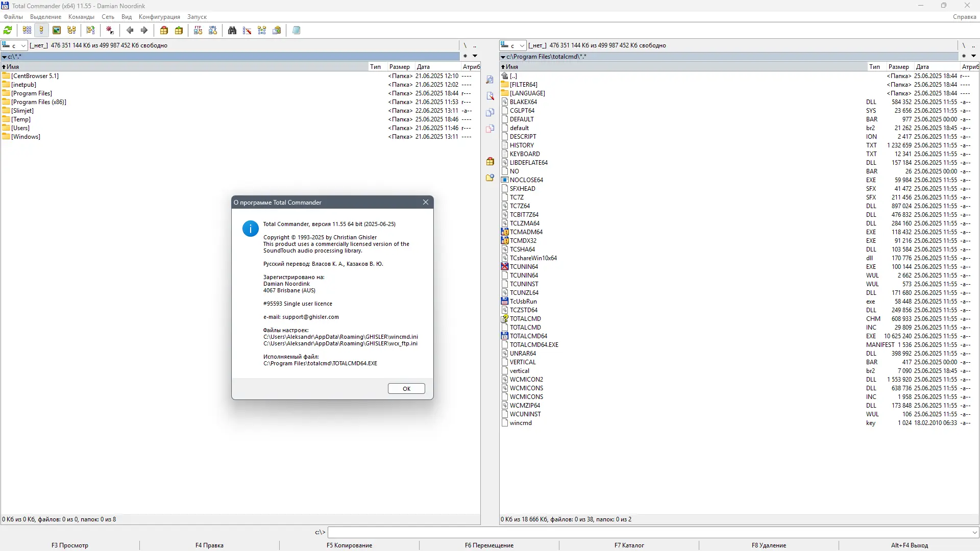Open the Выделение menu
Image resolution: width=980 pixels, height=551 pixels.
45,17
